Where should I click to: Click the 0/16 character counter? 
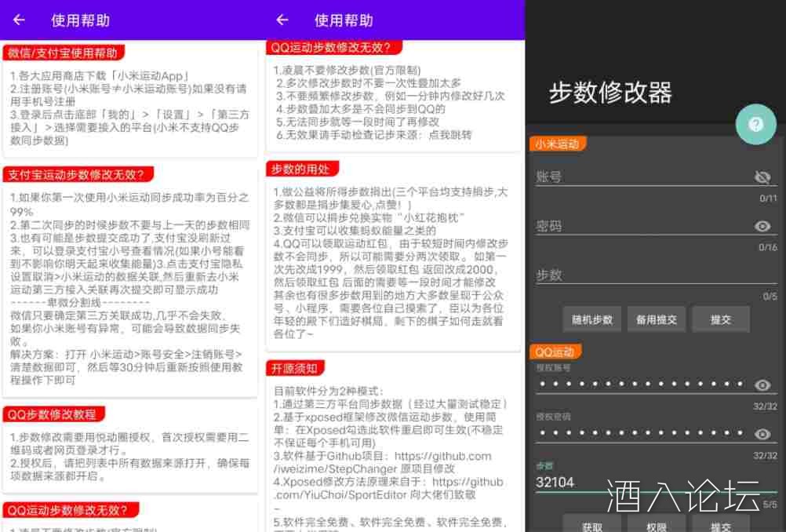coord(768,247)
